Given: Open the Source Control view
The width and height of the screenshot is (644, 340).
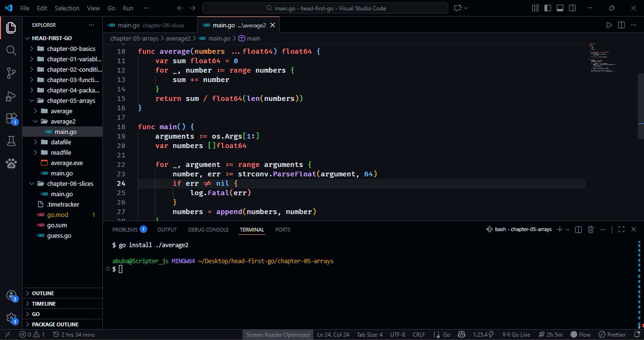Looking at the screenshot, I should point(11,73).
